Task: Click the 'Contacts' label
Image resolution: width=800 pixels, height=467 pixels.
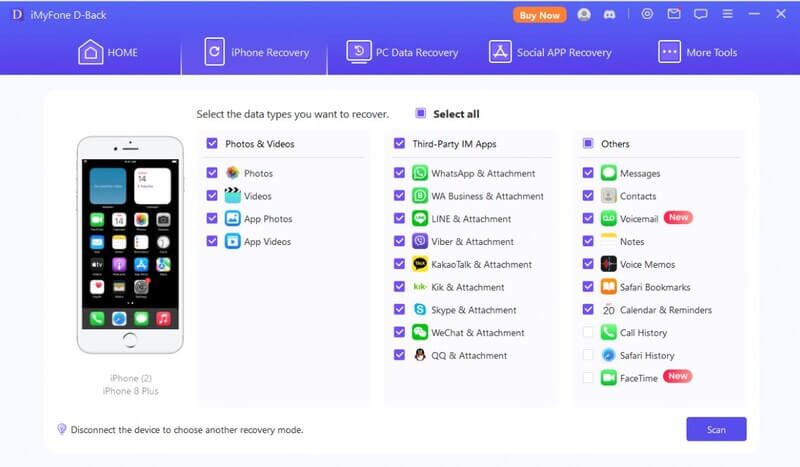Action: [x=638, y=196]
